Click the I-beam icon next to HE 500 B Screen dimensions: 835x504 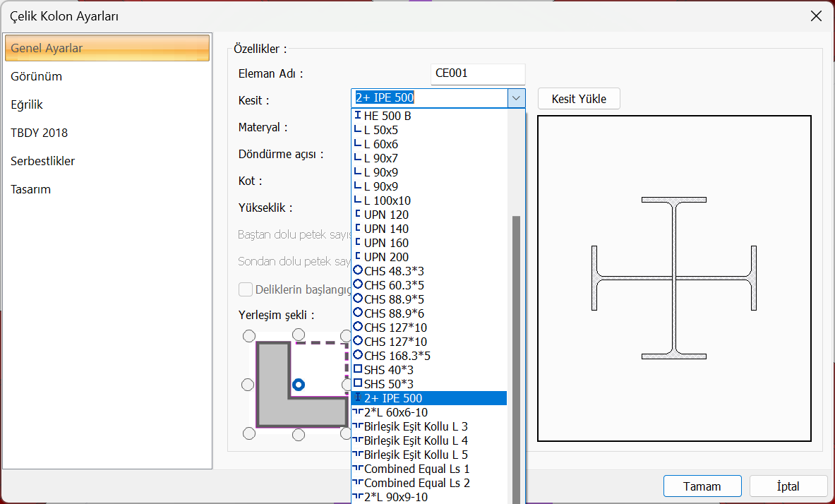358,116
